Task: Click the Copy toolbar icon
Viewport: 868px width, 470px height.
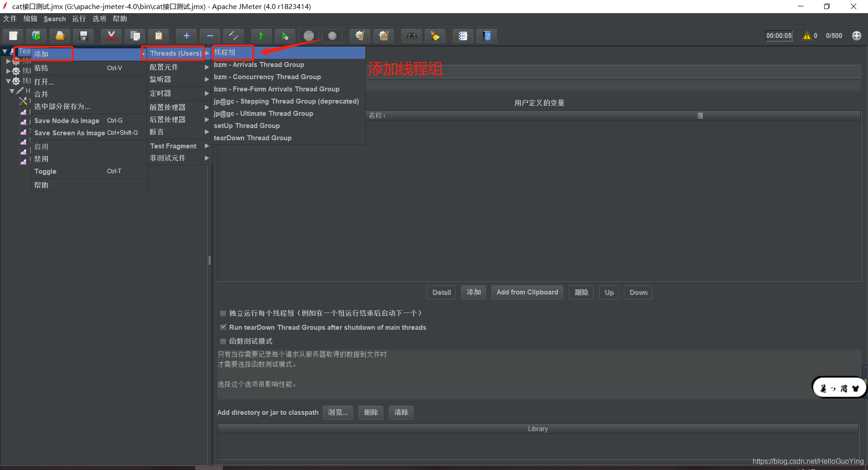Action: tap(135, 36)
